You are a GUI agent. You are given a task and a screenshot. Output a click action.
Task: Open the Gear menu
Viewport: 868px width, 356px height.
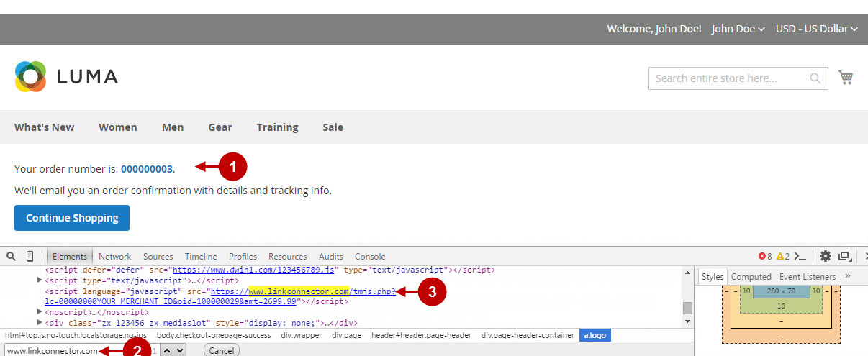(x=220, y=127)
